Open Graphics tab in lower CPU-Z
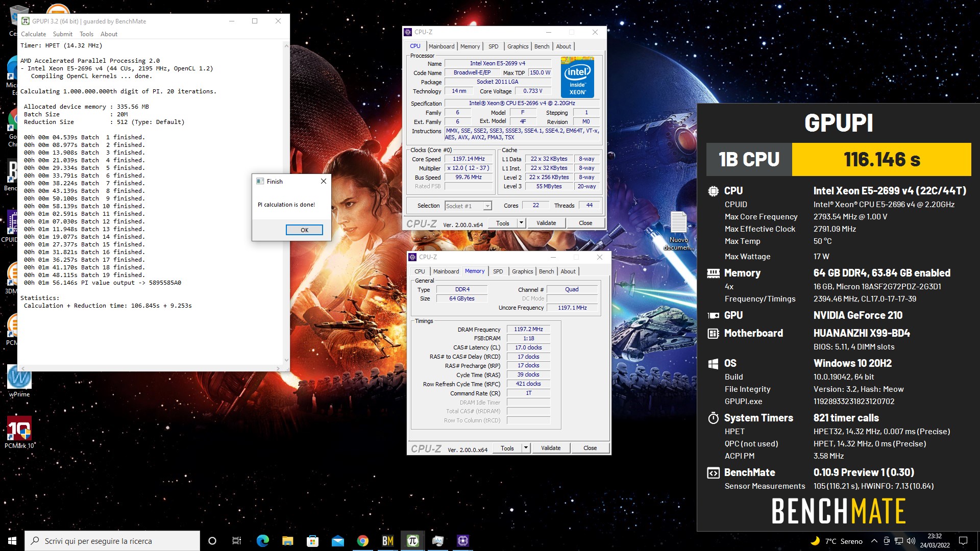 [522, 271]
